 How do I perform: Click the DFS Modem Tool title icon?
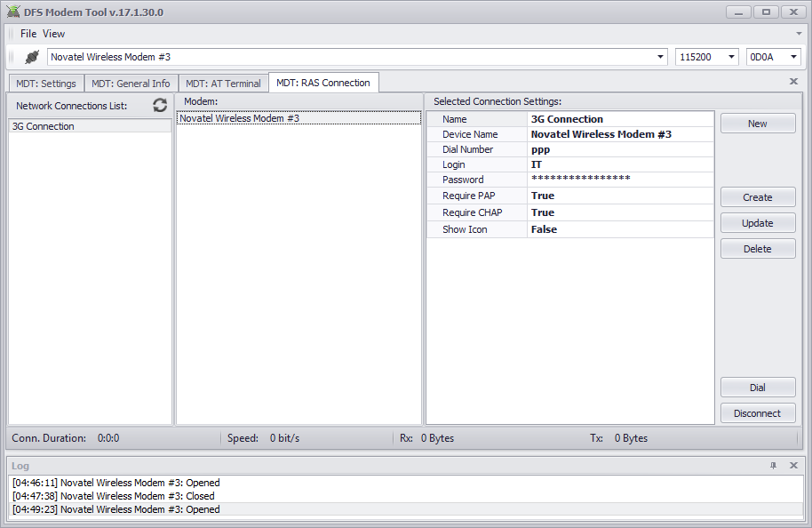(x=13, y=12)
